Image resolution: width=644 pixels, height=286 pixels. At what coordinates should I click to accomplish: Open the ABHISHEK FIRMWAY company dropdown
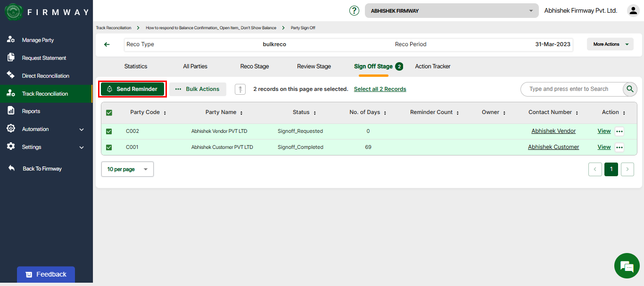[451, 11]
